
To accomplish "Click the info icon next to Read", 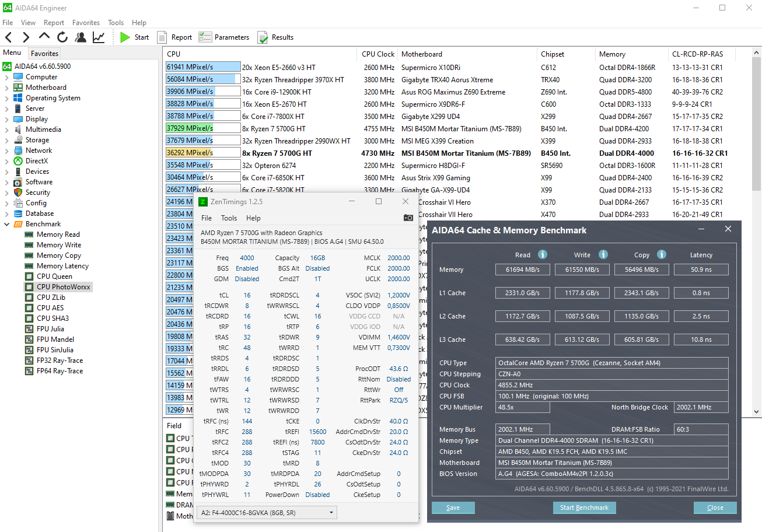I will tap(543, 254).
